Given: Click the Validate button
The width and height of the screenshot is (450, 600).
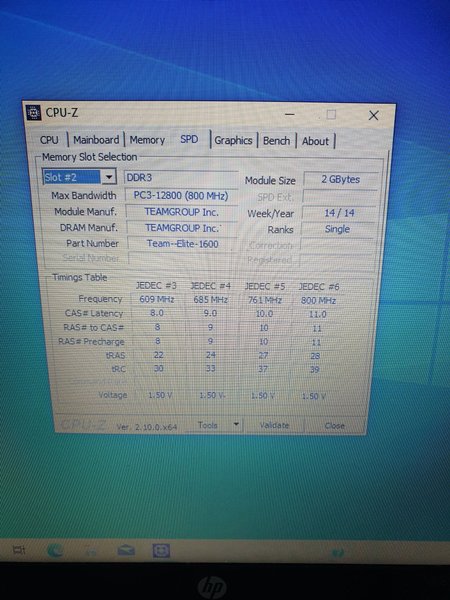Looking at the screenshot, I should pyautogui.click(x=274, y=425).
